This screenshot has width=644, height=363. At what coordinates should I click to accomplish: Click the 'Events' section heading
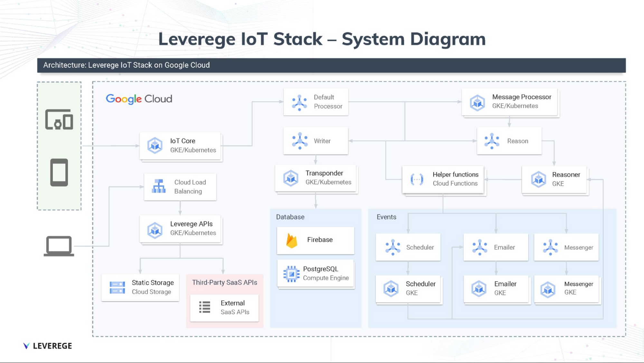pyautogui.click(x=386, y=217)
